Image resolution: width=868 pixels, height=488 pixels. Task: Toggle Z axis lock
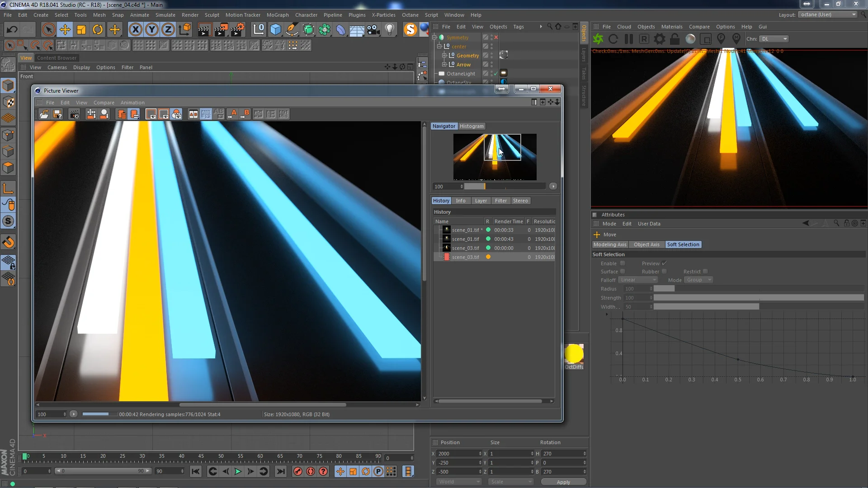click(x=168, y=30)
